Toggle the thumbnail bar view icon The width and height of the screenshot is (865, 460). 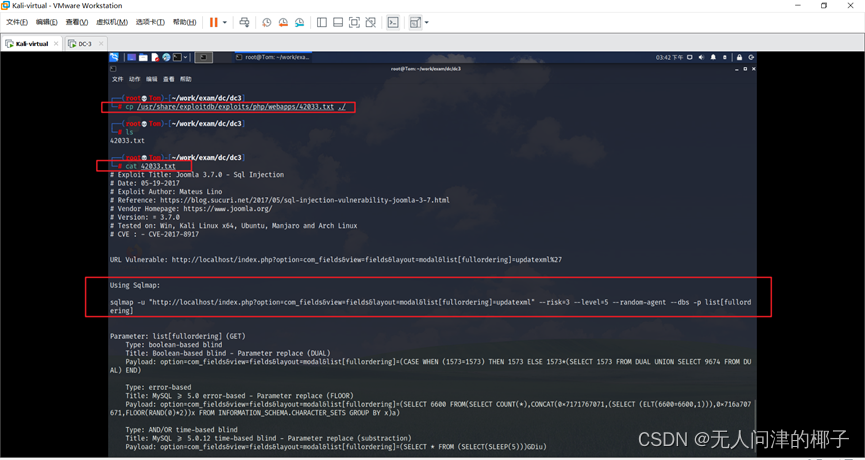pyautogui.click(x=338, y=22)
